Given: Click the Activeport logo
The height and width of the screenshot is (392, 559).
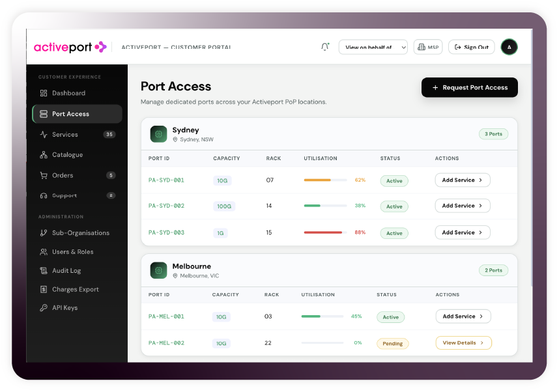Looking at the screenshot, I should tap(70, 47).
